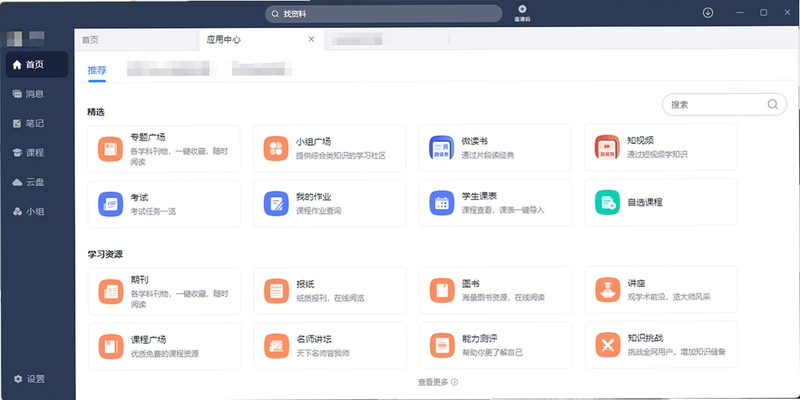800x400 pixels.
Task: Open the 能力测评 app icon
Action: (x=442, y=345)
